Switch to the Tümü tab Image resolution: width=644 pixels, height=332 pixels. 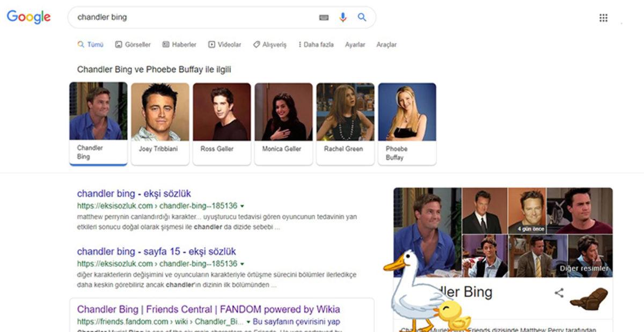90,45
